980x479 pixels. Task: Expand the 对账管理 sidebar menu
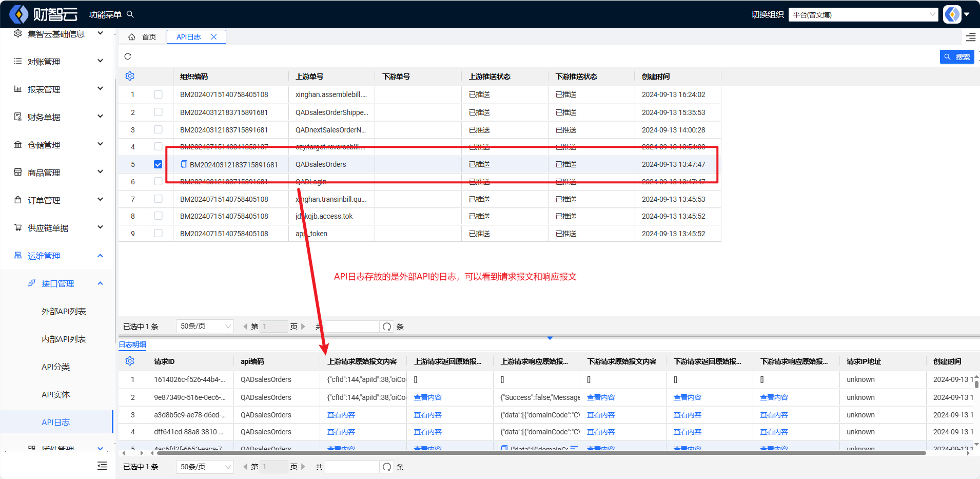[x=58, y=62]
